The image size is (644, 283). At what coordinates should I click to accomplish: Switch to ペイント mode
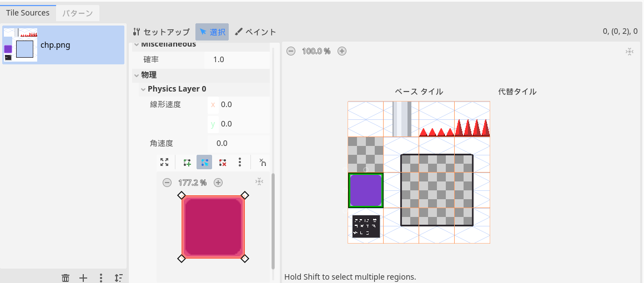[x=255, y=32]
